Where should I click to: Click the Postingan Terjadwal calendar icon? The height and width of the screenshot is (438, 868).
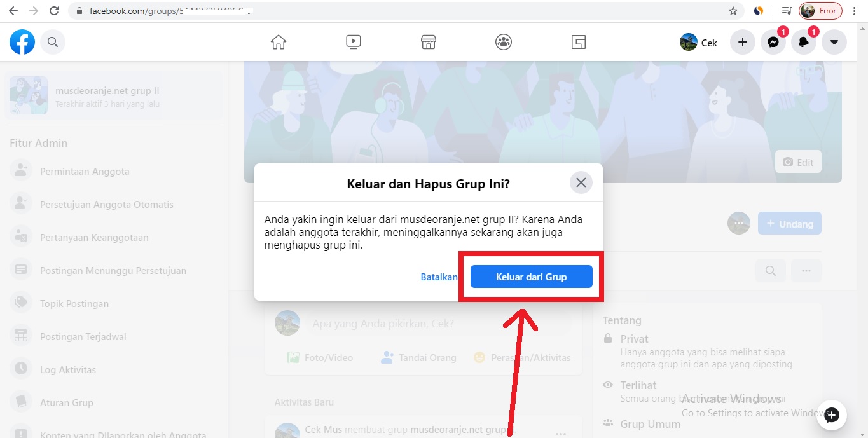point(22,336)
